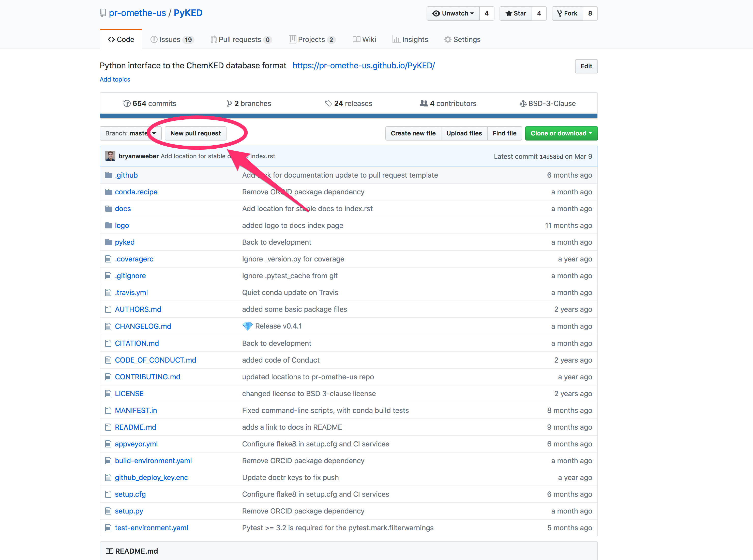Screen dimensions: 753x560
Task: Open build-environment.yaml file
Action: coord(153,461)
